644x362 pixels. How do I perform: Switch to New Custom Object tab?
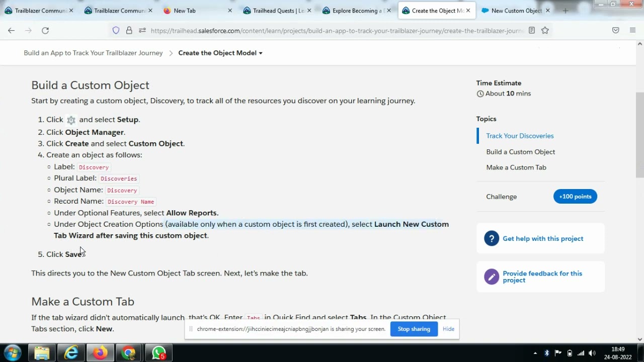[x=516, y=11]
